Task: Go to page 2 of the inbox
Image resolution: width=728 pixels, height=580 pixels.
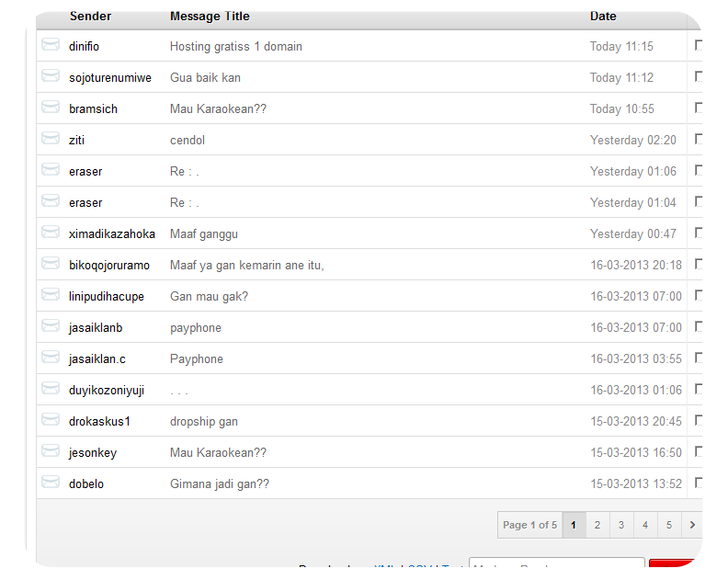Action: 597,525
